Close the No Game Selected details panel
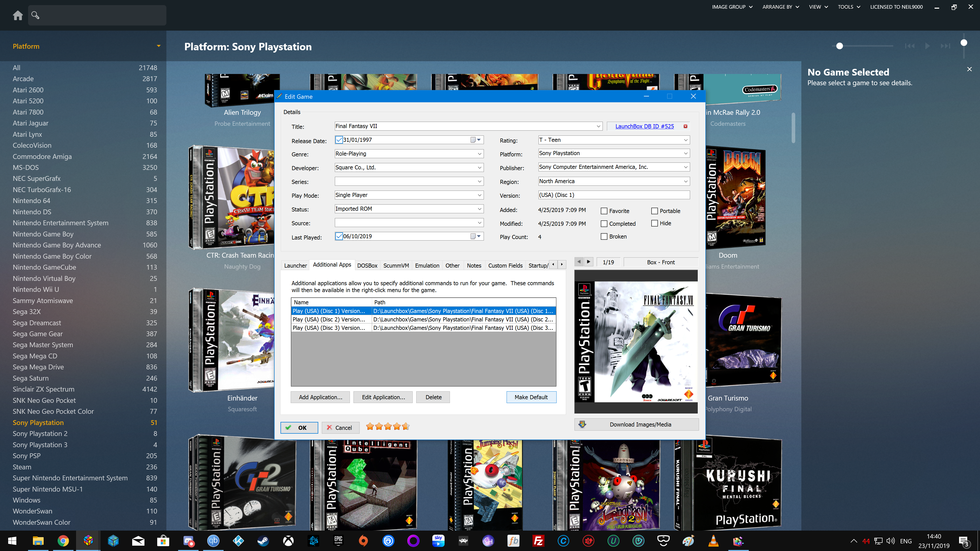This screenshot has height=551, width=980. tap(969, 69)
